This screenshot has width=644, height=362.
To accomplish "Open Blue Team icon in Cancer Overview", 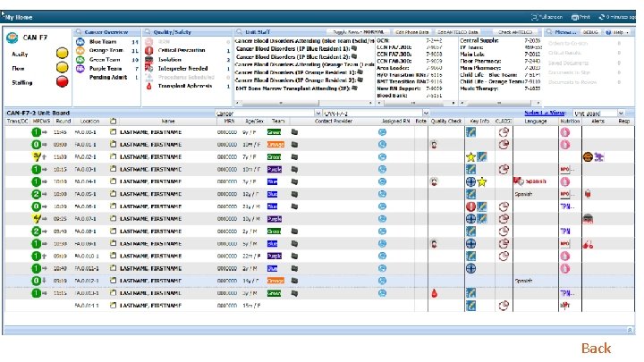I will (x=80, y=42).
